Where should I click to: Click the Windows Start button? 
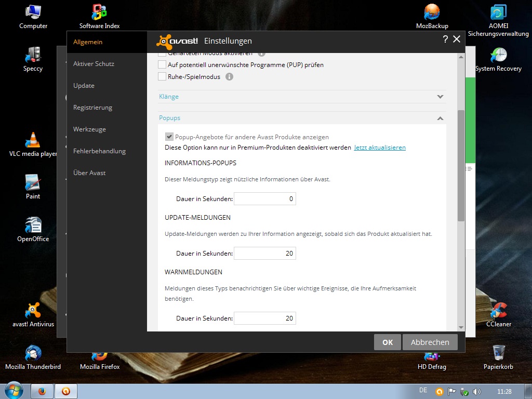pos(13,391)
